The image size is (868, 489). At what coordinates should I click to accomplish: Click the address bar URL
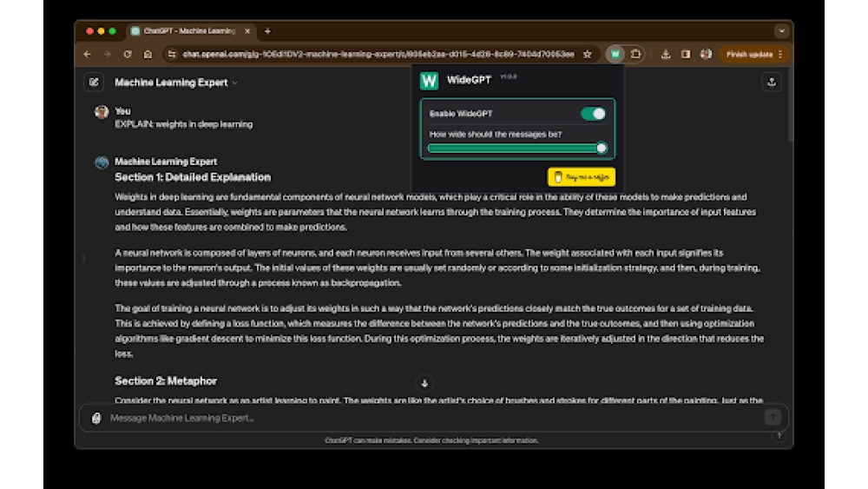(378, 54)
